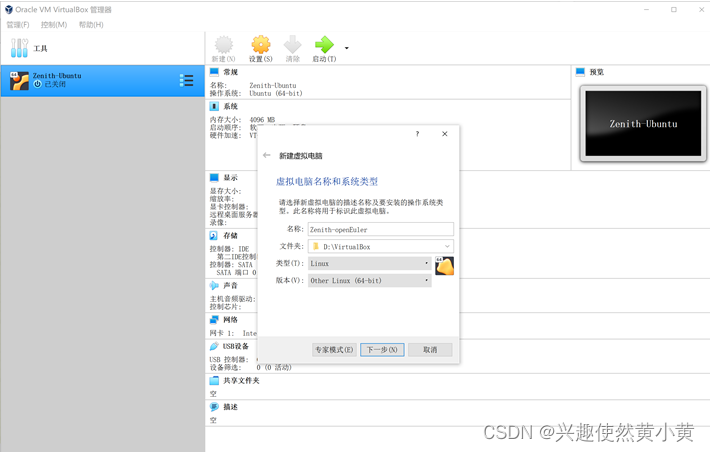Click the Zenith-Ubuntu preview thumbnail
710x452 pixels.
(x=643, y=123)
